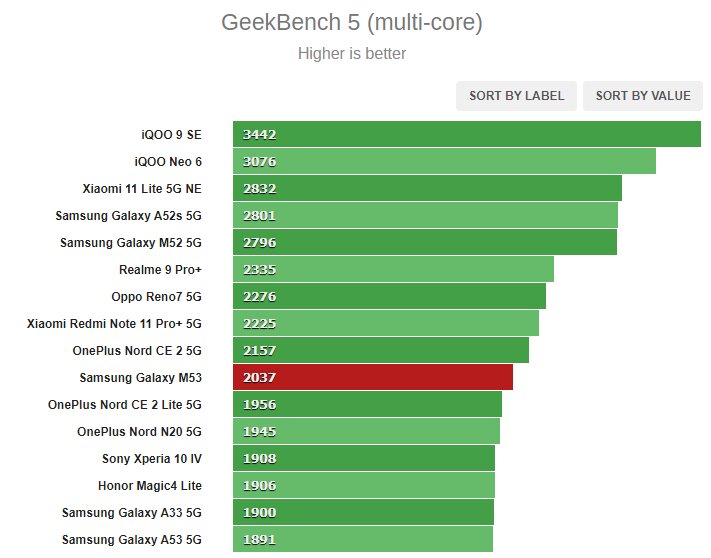Click the OnePlus Nord N20 5G bar
The width and height of the screenshot is (711, 558).
[x=366, y=431]
